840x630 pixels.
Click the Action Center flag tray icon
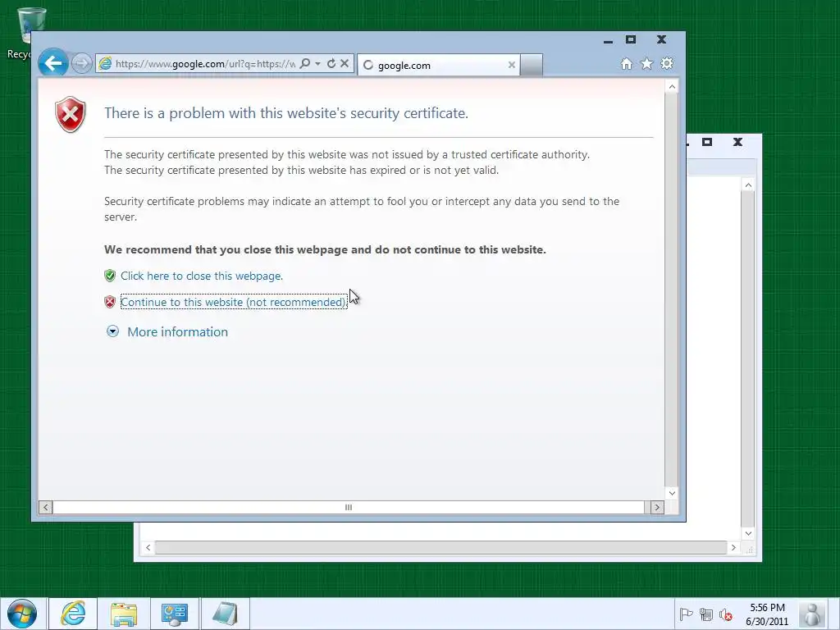pos(686,614)
